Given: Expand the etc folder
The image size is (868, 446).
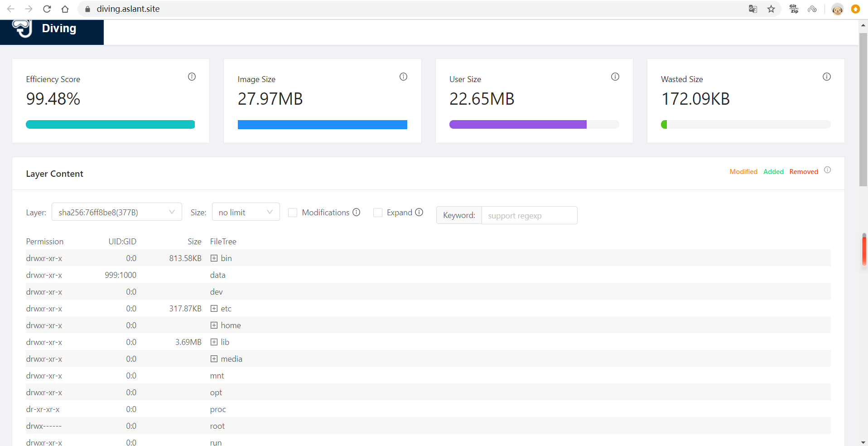Looking at the screenshot, I should pos(214,309).
